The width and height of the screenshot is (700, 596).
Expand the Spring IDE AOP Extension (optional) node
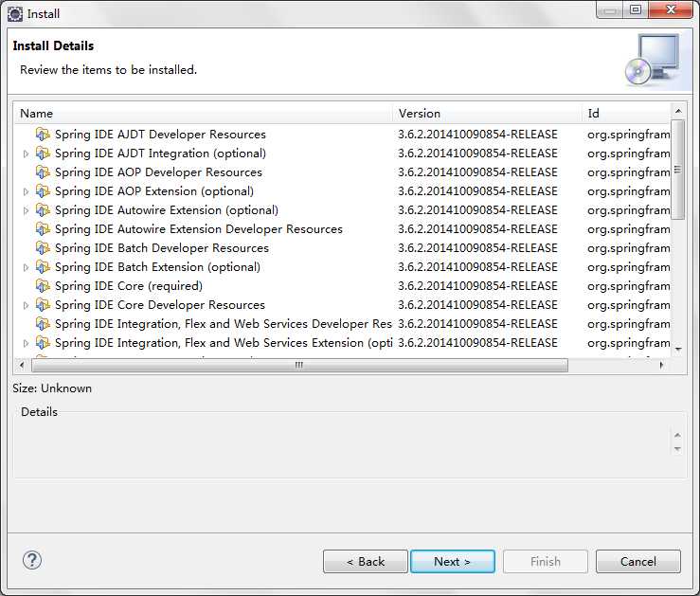(x=26, y=191)
